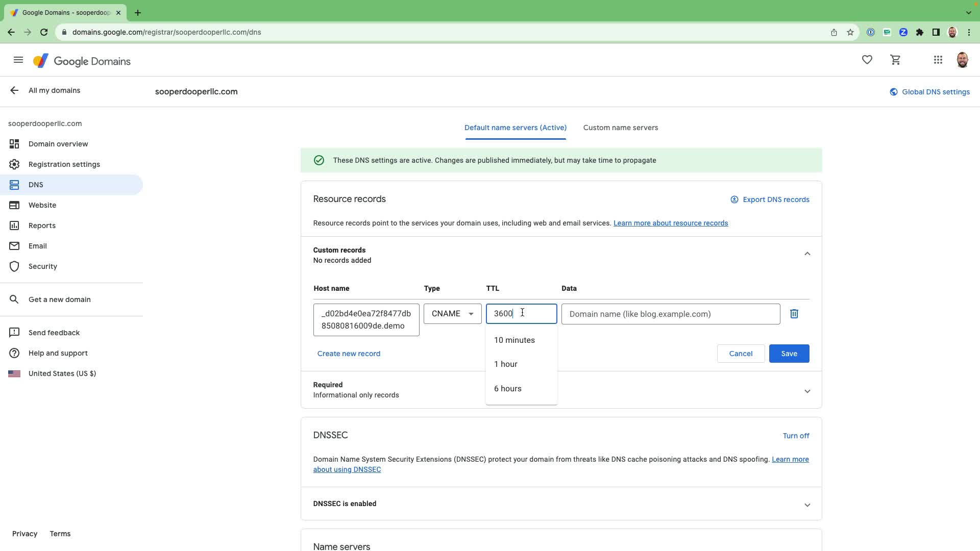Viewport: 980px width, 551px height.
Task: Open the hamburger main menu
Action: click(x=18, y=60)
